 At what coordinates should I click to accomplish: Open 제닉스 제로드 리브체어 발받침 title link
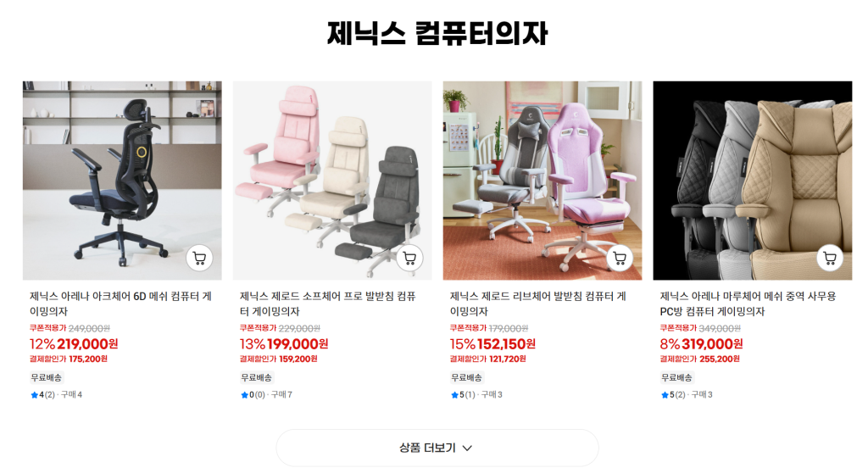coord(538,304)
